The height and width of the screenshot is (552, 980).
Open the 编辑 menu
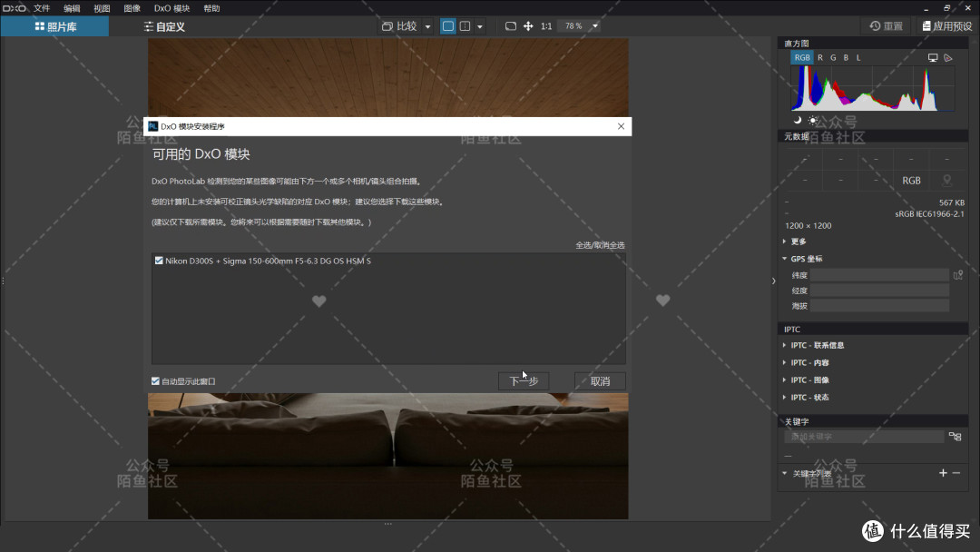pos(72,8)
